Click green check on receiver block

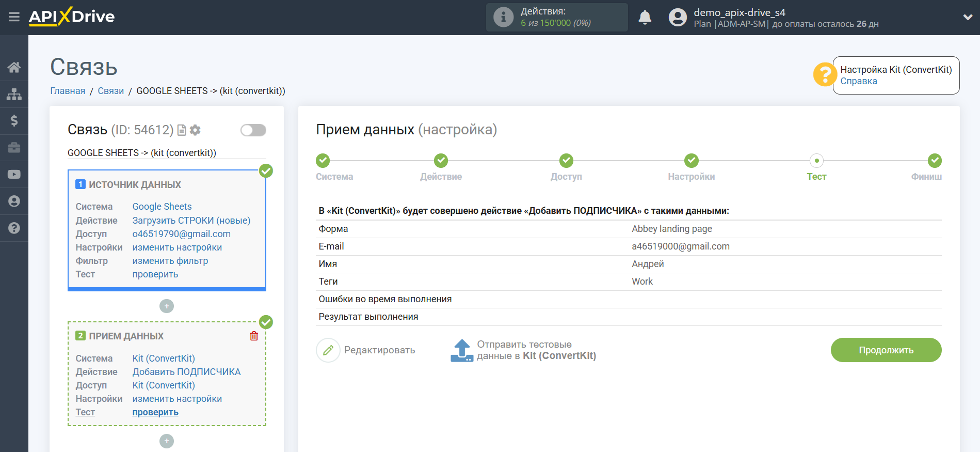click(266, 322)
